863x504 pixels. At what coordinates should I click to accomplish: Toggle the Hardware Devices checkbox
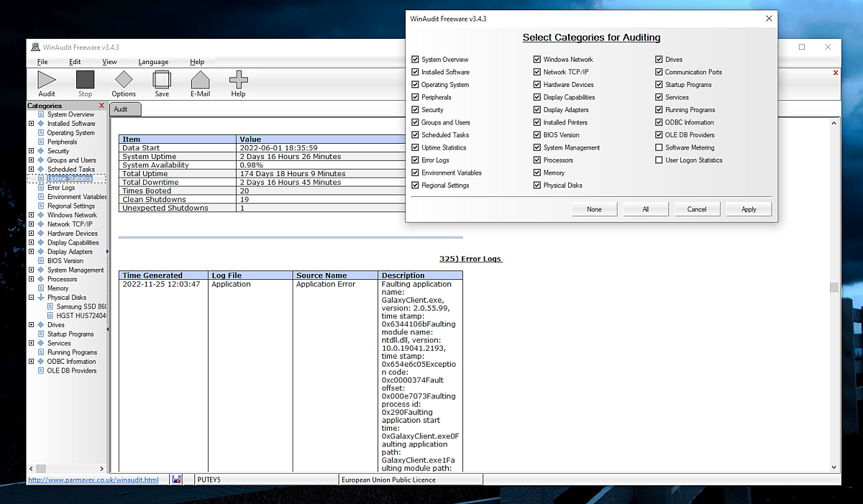tap(537, 85)
